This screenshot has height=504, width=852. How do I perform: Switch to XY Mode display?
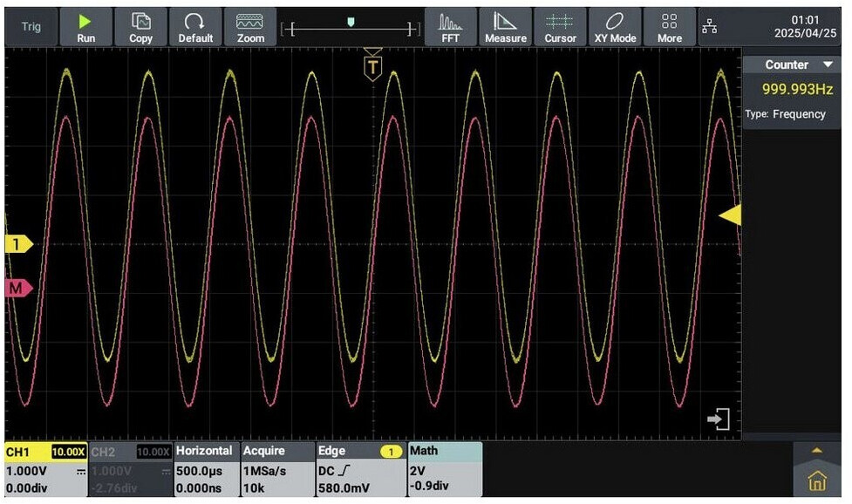[x=615, y=27]
